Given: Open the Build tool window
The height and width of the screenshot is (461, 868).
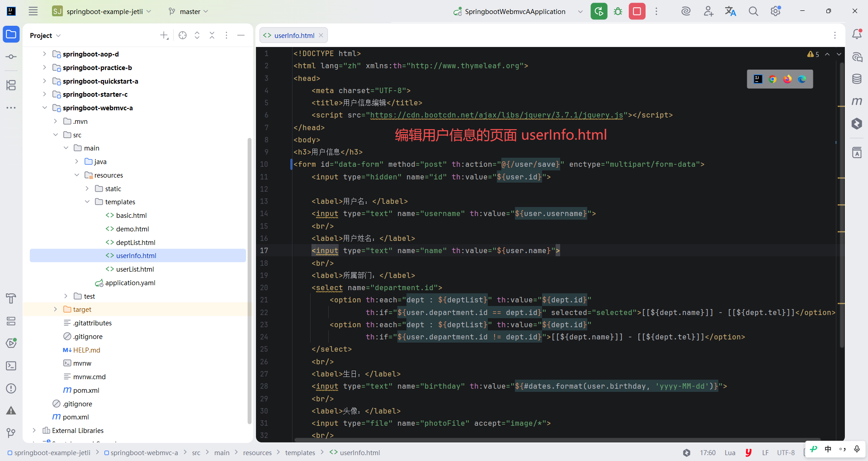Looking at the screenshot, I should point(11,298).
